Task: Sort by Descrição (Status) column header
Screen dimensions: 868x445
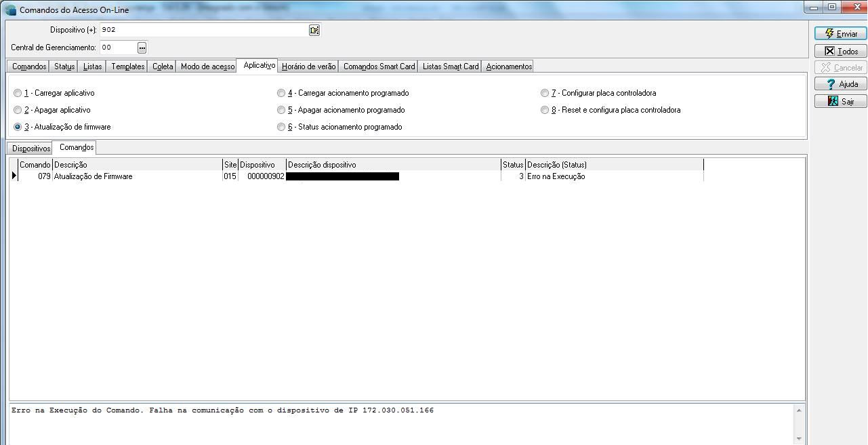Action: (614, 165)
